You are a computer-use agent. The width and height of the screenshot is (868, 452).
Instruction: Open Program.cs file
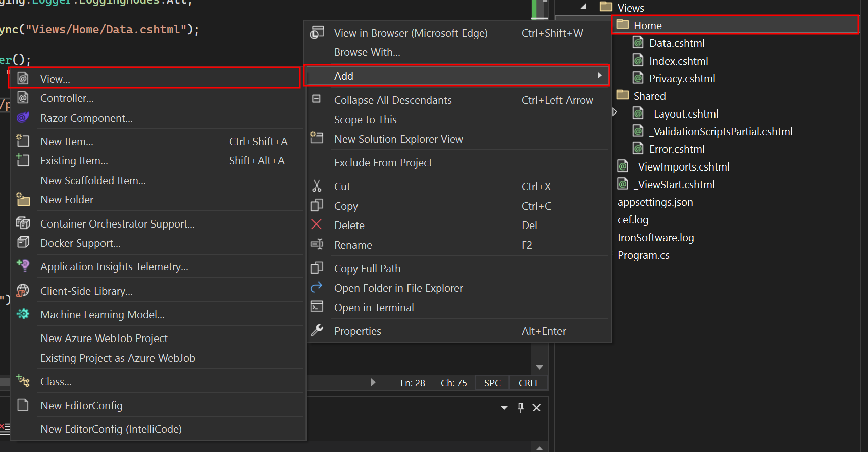point(643,255)
